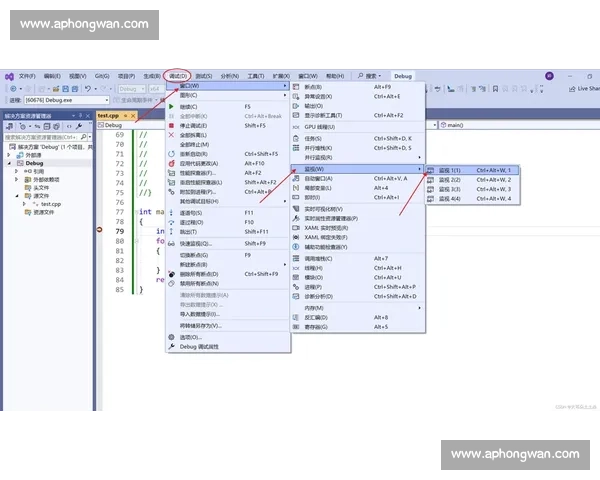
Task: Click the Options gear icon in Debug menu
Action: [171, 337]
